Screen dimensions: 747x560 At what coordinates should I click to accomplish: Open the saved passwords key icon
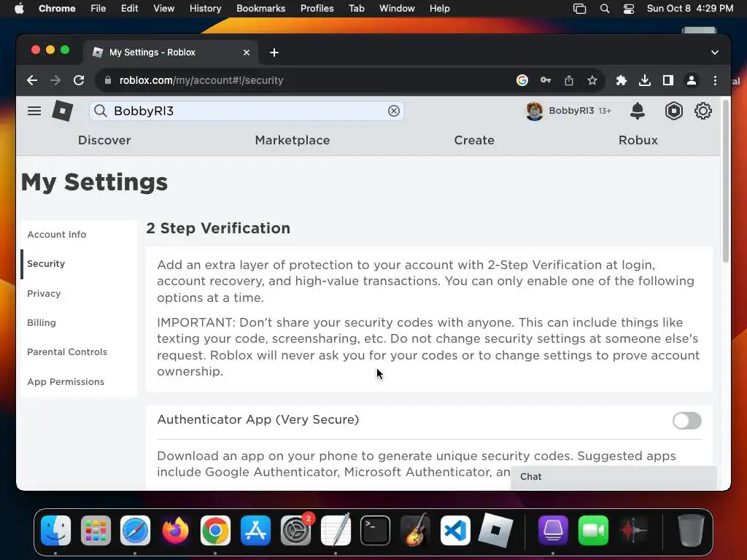pos(546,80)
